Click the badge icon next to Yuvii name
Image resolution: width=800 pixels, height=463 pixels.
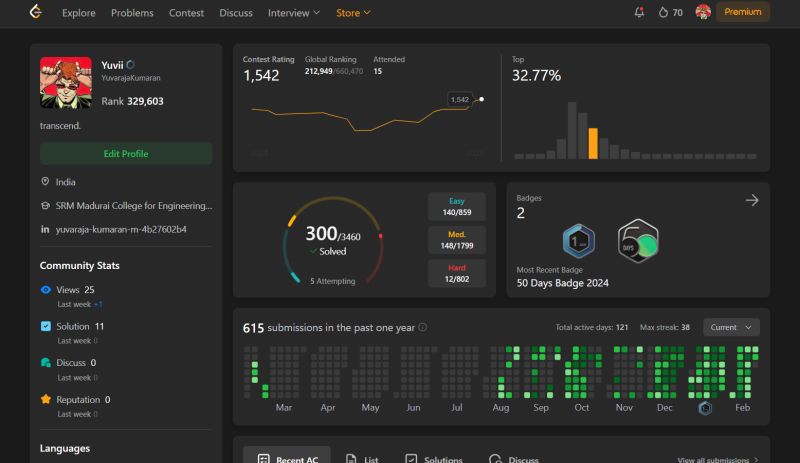[131, 65]
